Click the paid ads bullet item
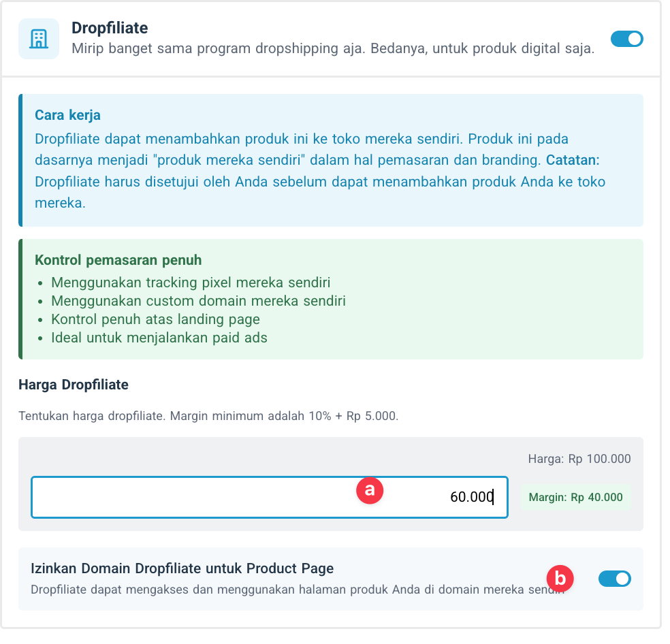This screenshot has width=670, height=644. (x=159, y=338)
